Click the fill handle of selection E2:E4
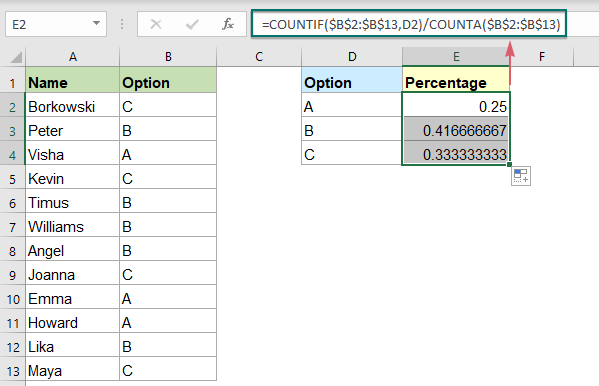The width and height of the screenshot is (599, 386). click(509, 164)
